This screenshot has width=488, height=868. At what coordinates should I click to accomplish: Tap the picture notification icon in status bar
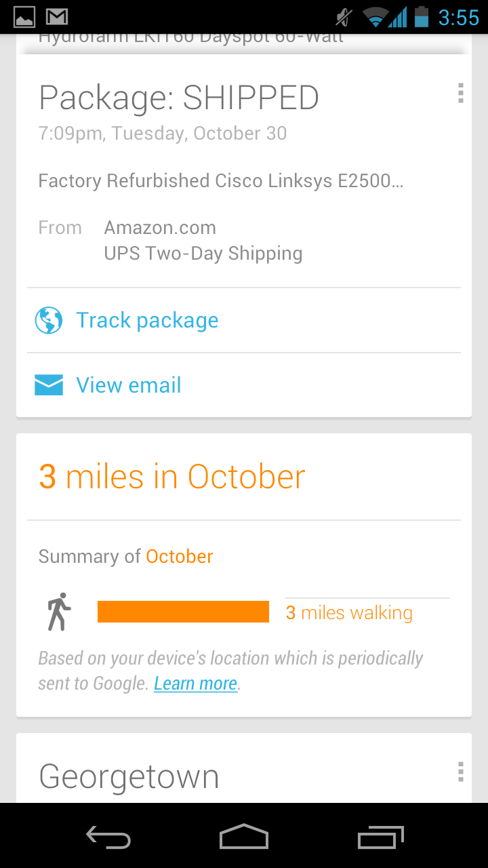point(24,17)
